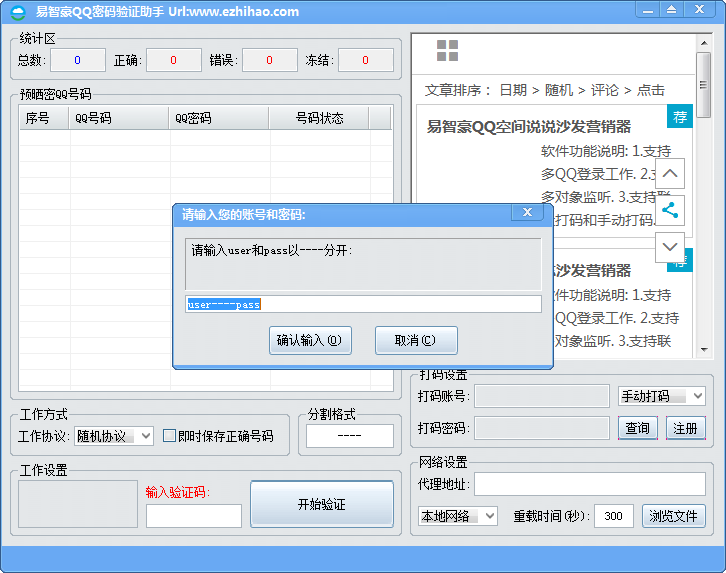Screen dimensions: 726x573
Task: Click the scroll-to-top up chevron icon
Action: pyautogui.click(x=670, y=174)
